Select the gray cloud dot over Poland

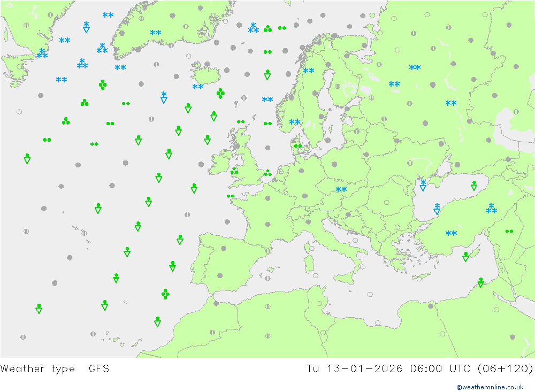tap(334, 164)
